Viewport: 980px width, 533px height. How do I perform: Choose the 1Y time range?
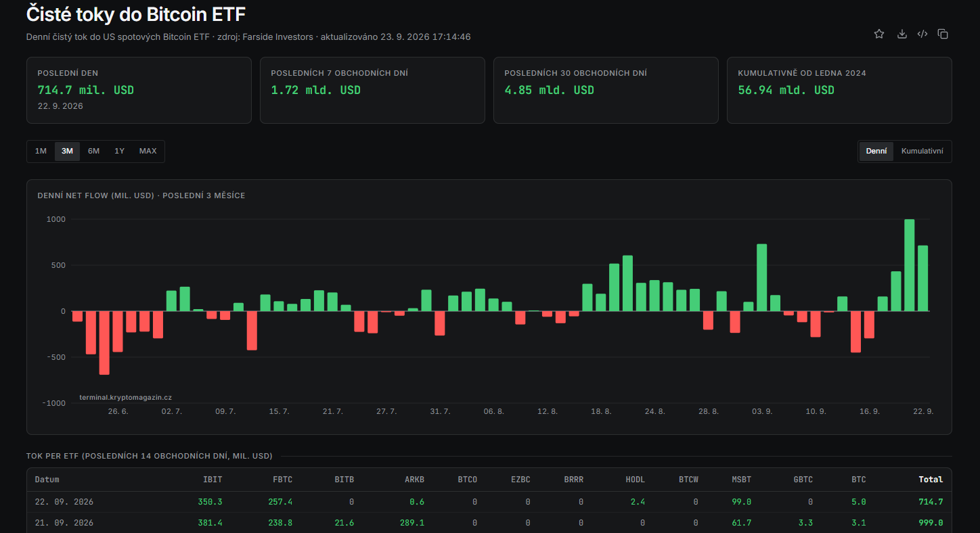pos(119,152)
